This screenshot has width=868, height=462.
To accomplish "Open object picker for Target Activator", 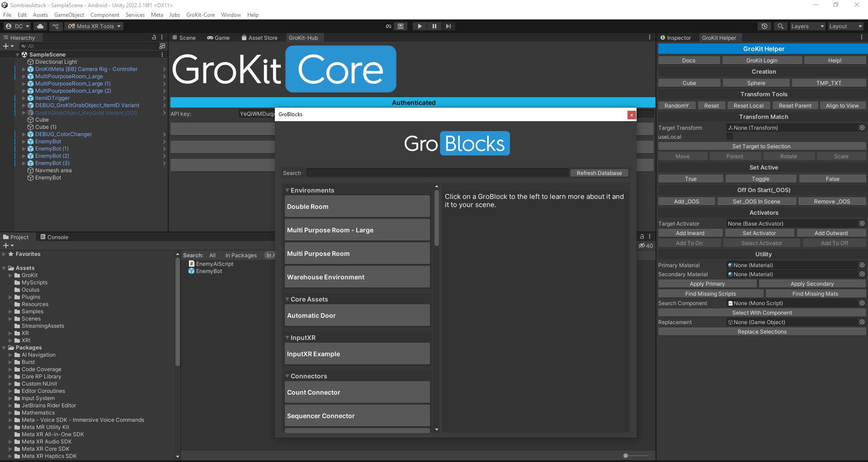I will 862,224.
